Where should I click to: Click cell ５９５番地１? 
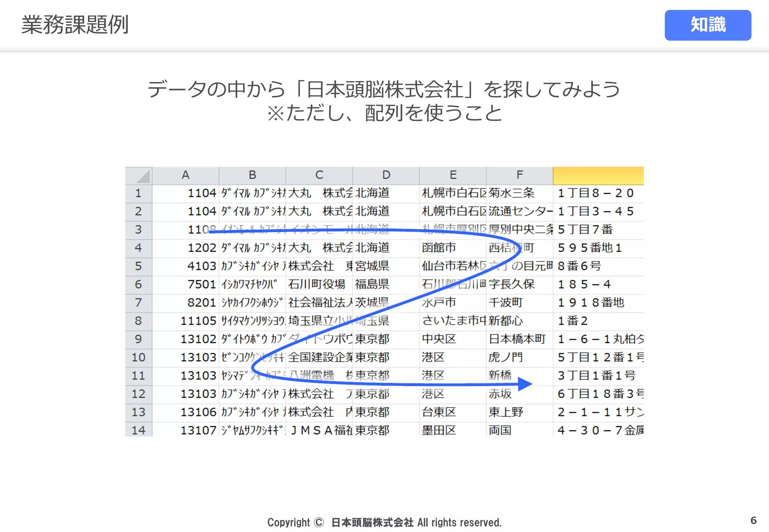coord(599,248)
